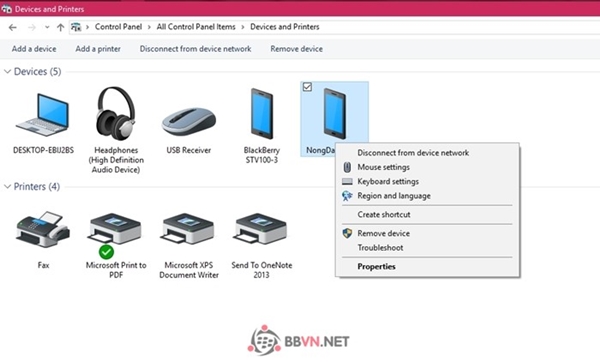
Task: Select the Fax printer icon
Action: point(43,229)
